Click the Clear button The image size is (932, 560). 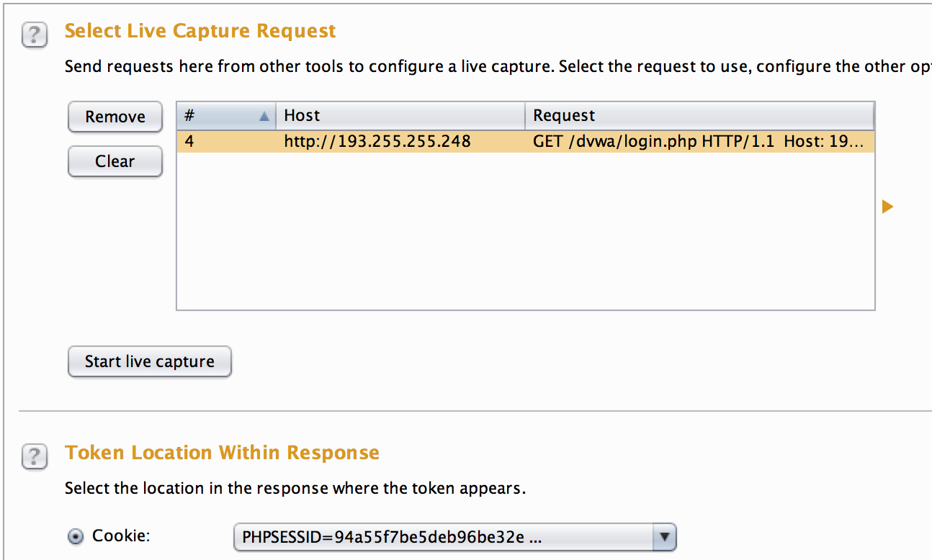click(115, 161)
